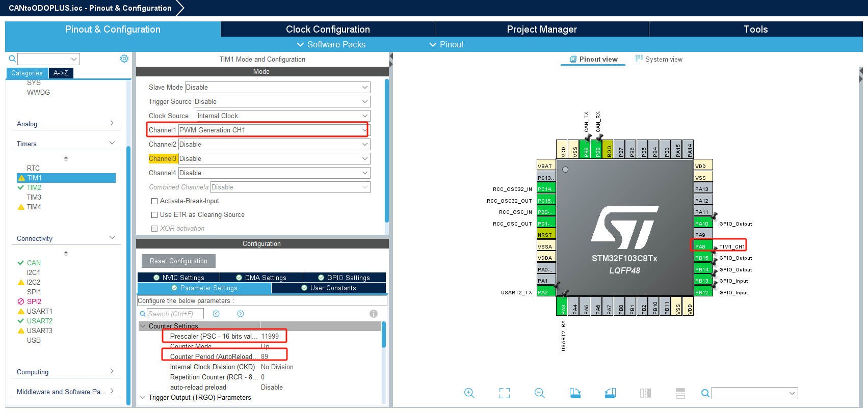868x413 pixels.
Task: Open Channel2 dropdown
Action: click(x=274, y=145)
